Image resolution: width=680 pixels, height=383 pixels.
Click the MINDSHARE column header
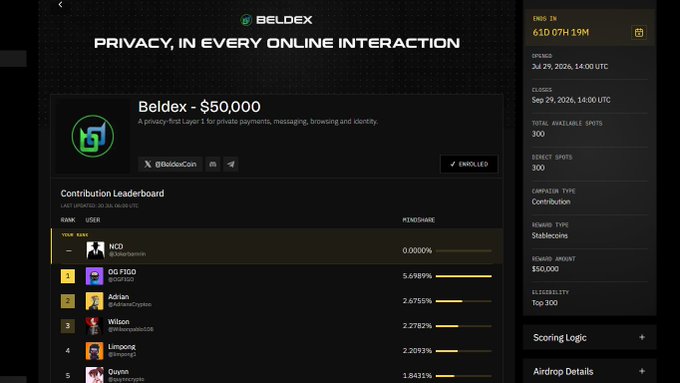click(418, 220)
